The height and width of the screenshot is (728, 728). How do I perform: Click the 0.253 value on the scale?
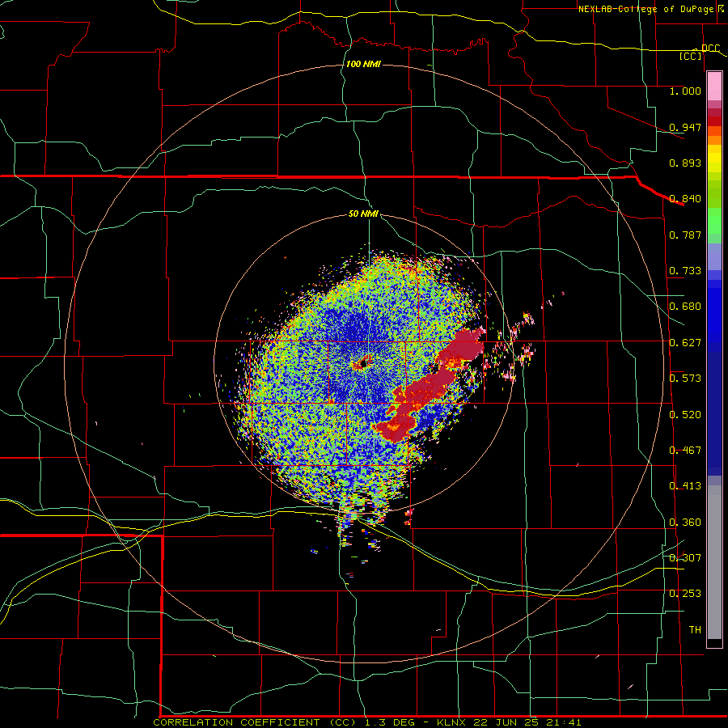tap(685, 594)
